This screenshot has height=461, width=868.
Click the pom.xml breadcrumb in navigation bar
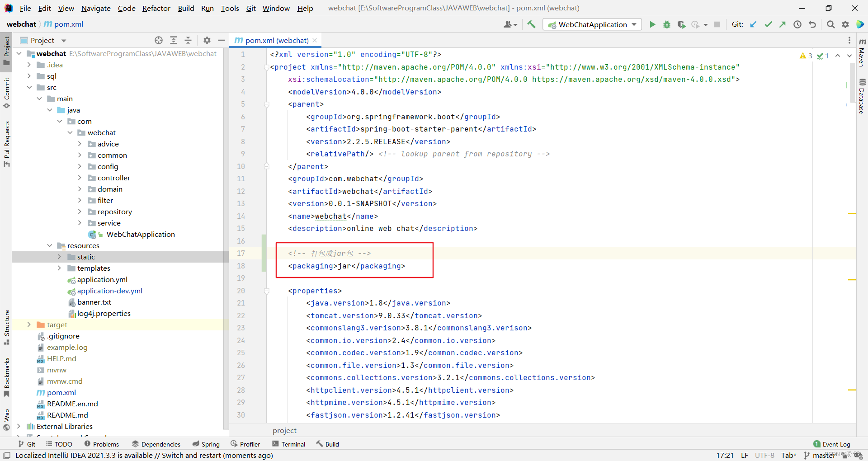click(64, 24)
